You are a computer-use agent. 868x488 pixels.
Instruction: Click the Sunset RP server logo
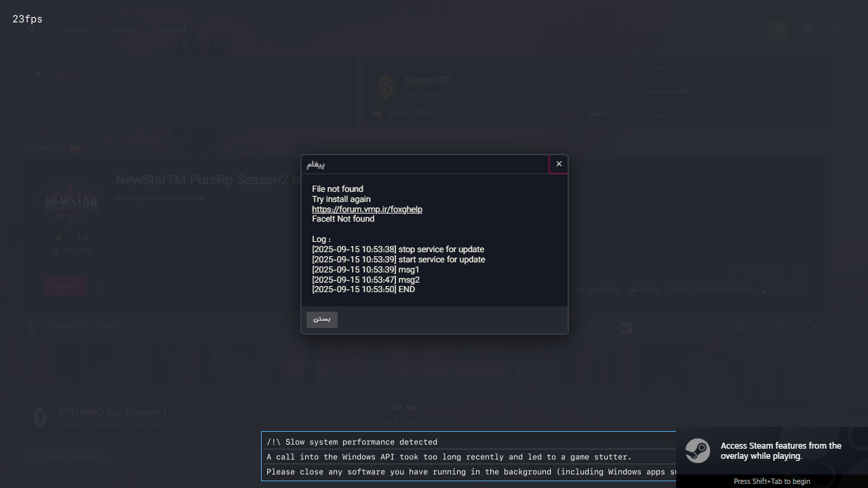[x=386, y=87]
